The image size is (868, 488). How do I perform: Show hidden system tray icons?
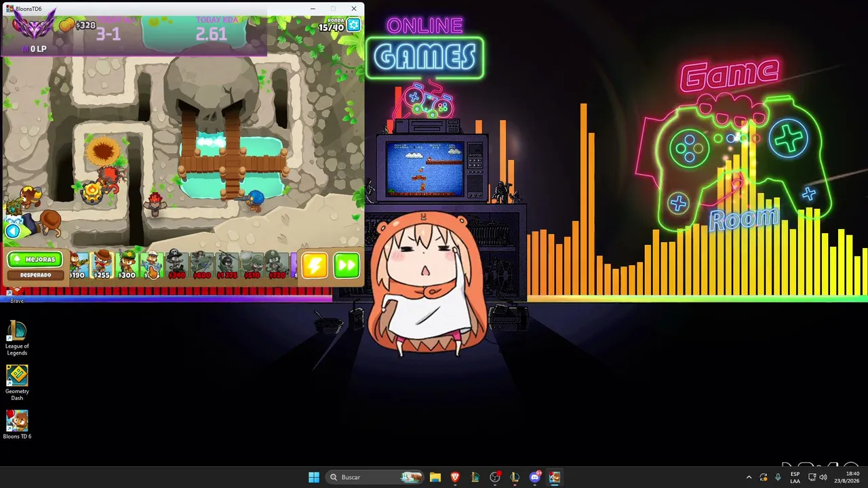pyautogui.click(x=749, y=477)
